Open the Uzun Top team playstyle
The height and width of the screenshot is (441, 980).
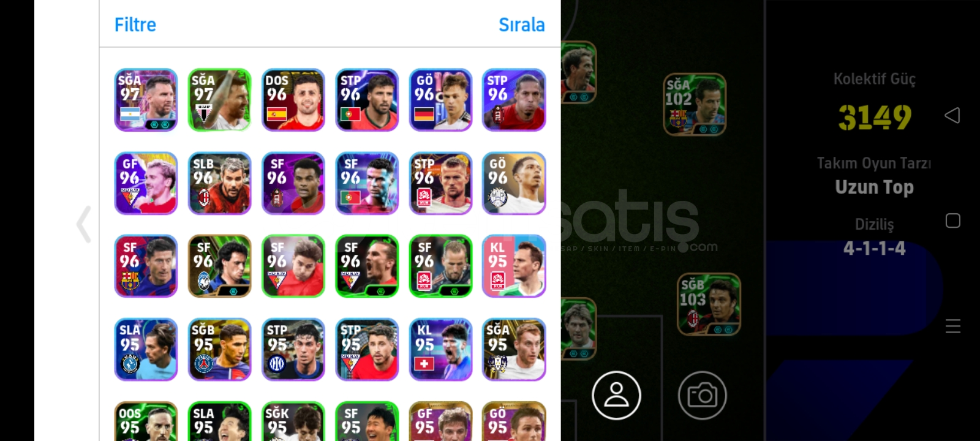click(874, 187)
